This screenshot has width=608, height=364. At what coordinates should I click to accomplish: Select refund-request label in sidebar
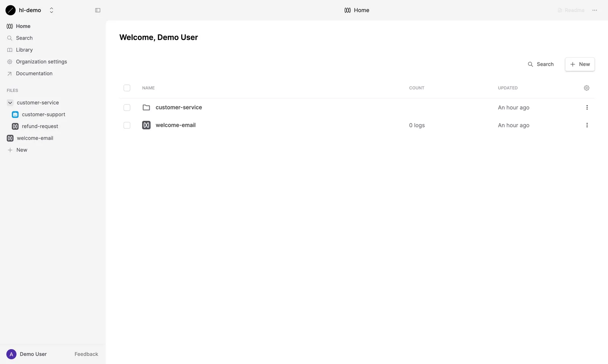click(x=40, y=126)
